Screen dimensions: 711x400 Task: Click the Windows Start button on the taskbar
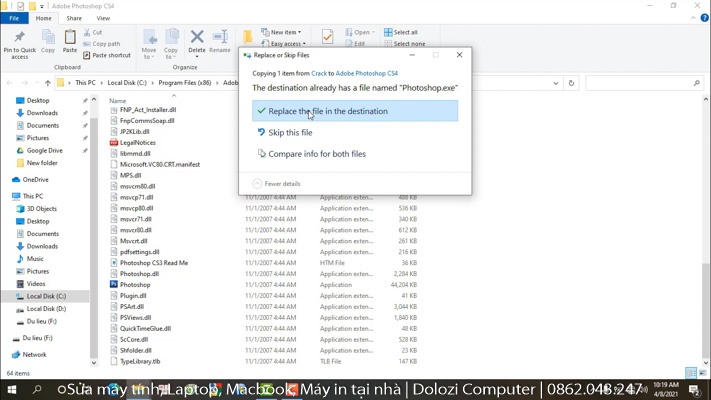[x=10, y=389]
